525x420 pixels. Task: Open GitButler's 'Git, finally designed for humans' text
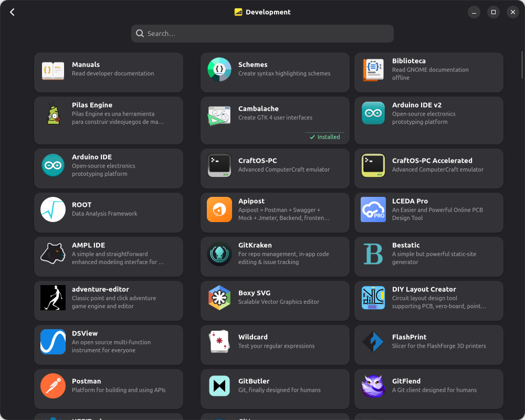280,390
